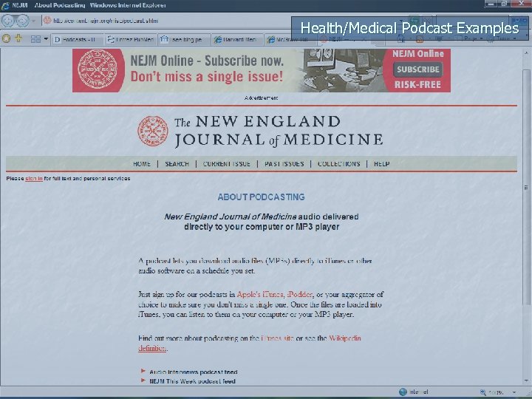
Task: Click the 'Don't miss a single issue!' banner text
Action: 207,77
